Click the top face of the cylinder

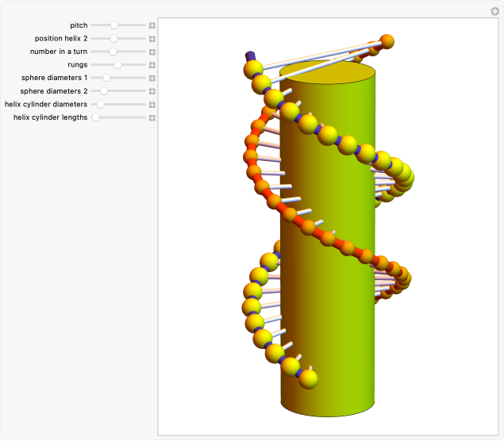point(327,73)
